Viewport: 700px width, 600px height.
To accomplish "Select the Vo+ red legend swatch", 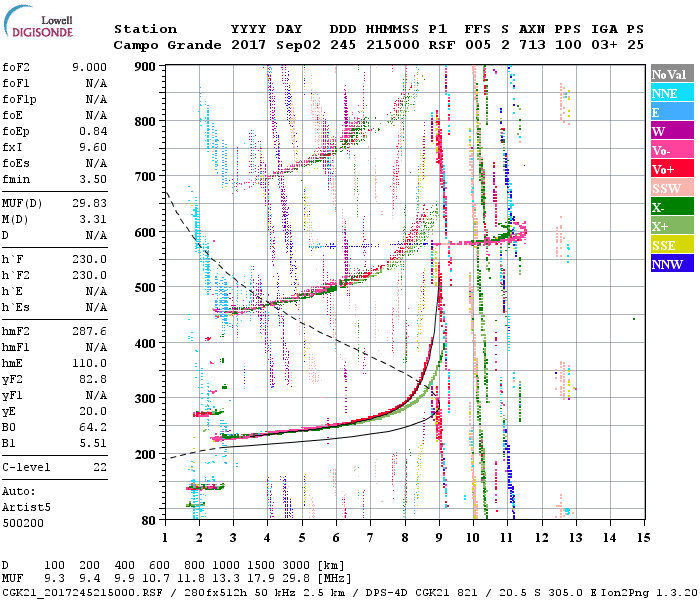I will point(672,169).
